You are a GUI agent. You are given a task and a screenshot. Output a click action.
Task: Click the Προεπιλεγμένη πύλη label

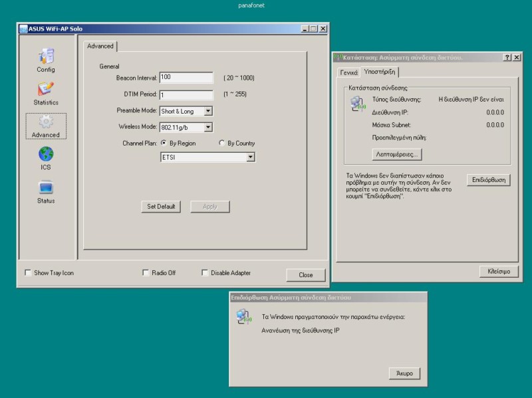[399, 138]
